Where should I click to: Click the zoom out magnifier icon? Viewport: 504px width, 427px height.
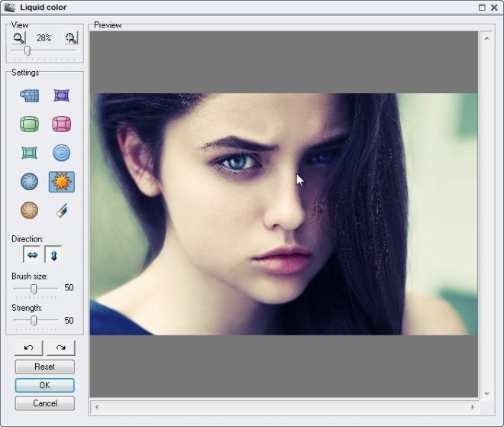click(19, 38)
